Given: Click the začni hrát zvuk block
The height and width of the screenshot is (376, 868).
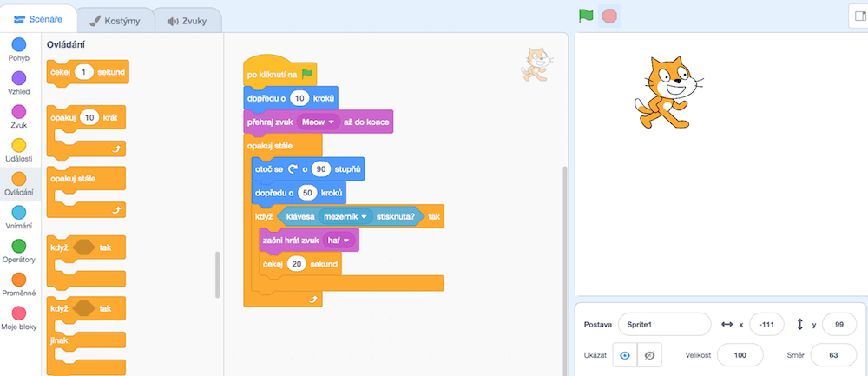Looking at the screenshot, I should [x=309, y=241].
